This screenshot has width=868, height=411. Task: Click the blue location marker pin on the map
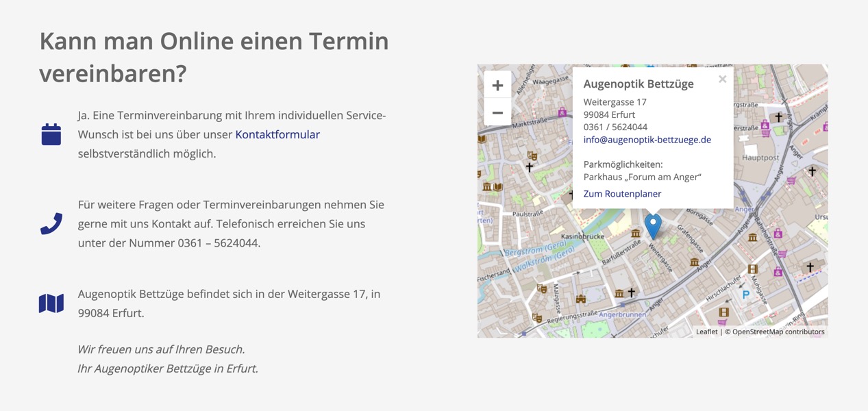click(653, 226)
